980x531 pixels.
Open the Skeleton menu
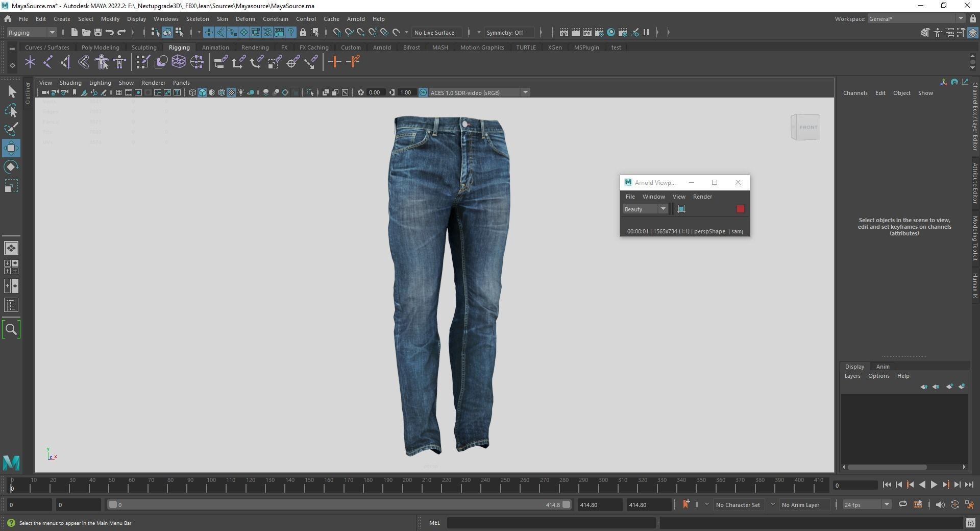[198, 19]
